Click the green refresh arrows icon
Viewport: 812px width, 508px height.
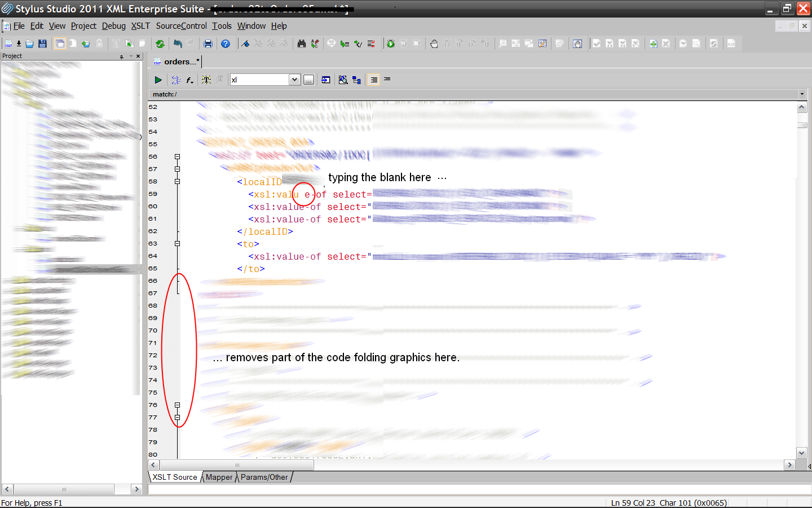click(160, 43)
